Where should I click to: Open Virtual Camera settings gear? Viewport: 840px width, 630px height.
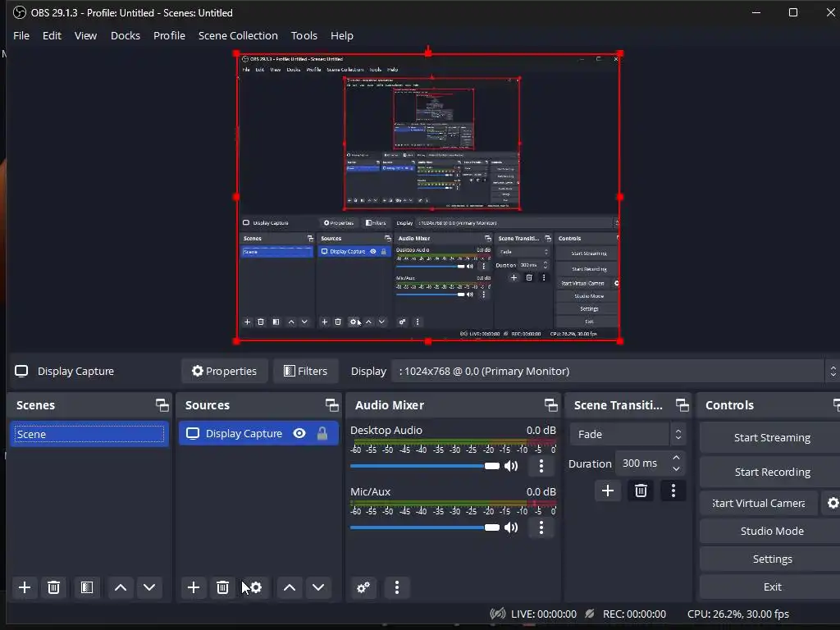(832, 503)
